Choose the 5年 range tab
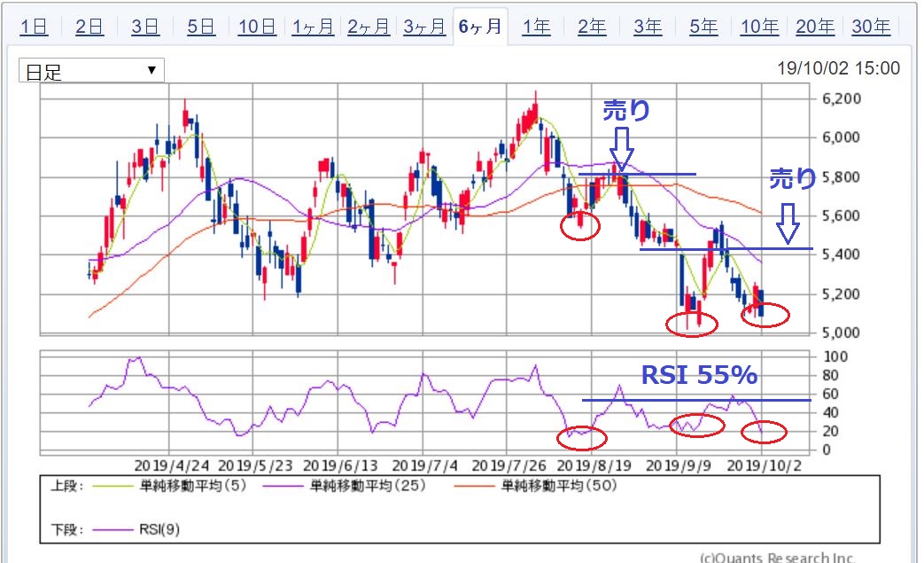924x563 pixels. click(703, 27)
